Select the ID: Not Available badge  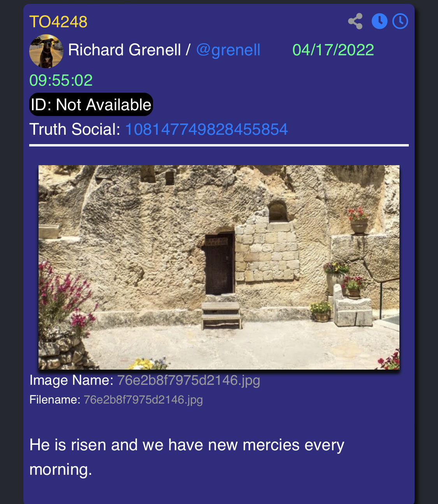click(x=91, y=104)
